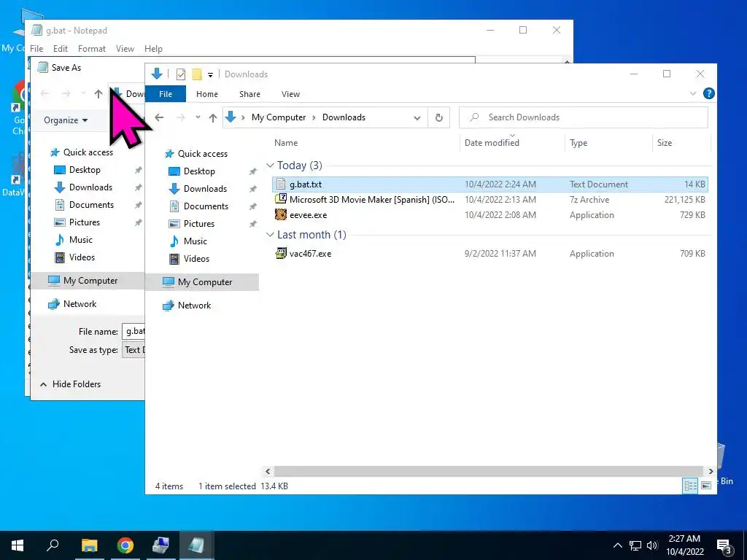Click the scrollbar right arrow
The width and height of the screenshot is (747, 560).
711,471
